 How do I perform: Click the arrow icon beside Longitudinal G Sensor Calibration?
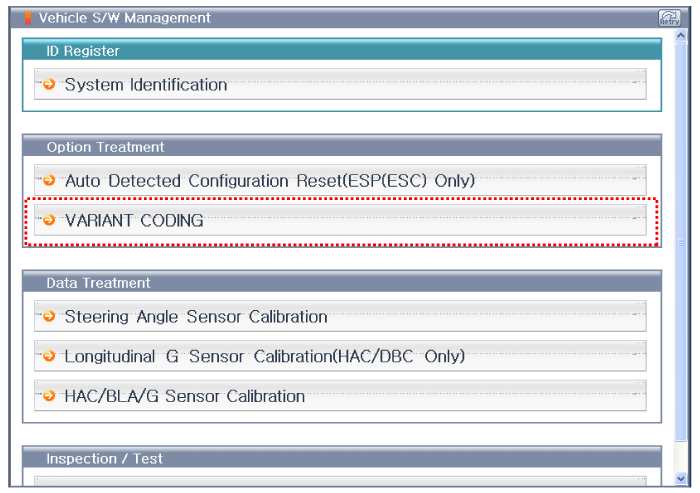pos(49,356)
